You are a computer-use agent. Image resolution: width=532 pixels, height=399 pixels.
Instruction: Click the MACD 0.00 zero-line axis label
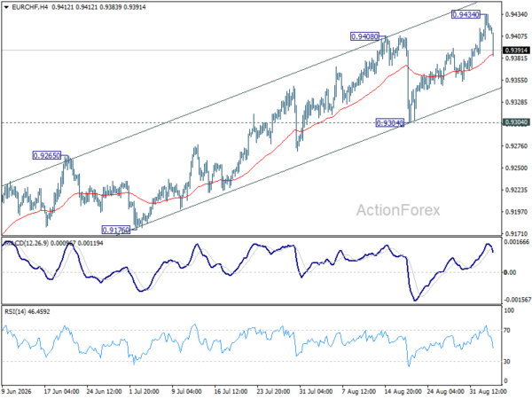pyautogui.click(x=511, y=272)
